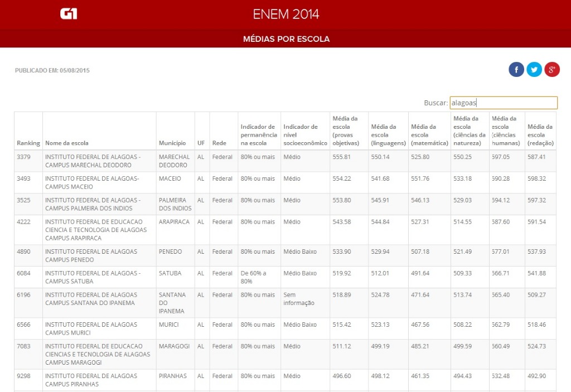Click the Médias por Escola subtitle bar
571x392 pixels.
point(286,39)
